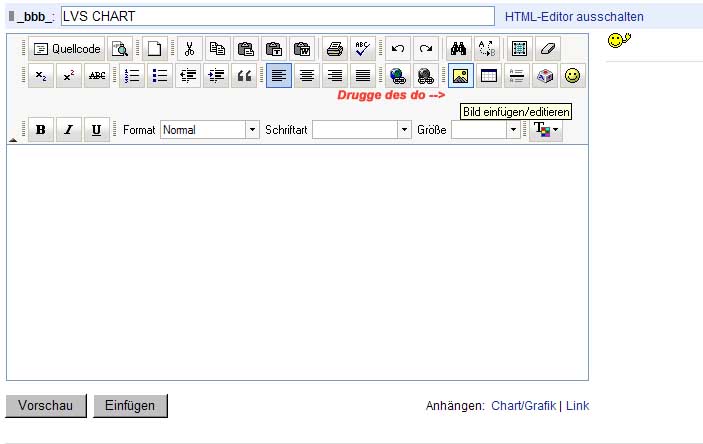Click the Vorschau button
703x444 pixels.
[46, 405]
